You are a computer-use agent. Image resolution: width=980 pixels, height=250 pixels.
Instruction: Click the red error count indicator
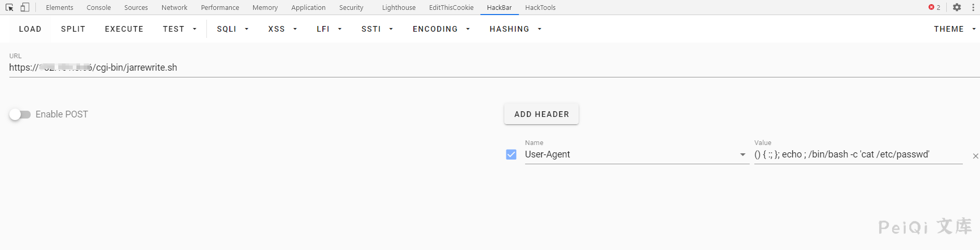[x=934, y=7]
